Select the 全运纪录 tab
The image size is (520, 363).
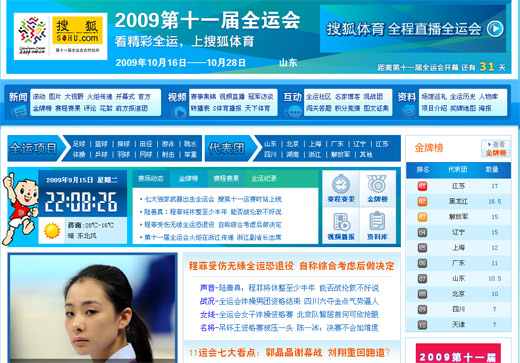[x=264, y=179]
